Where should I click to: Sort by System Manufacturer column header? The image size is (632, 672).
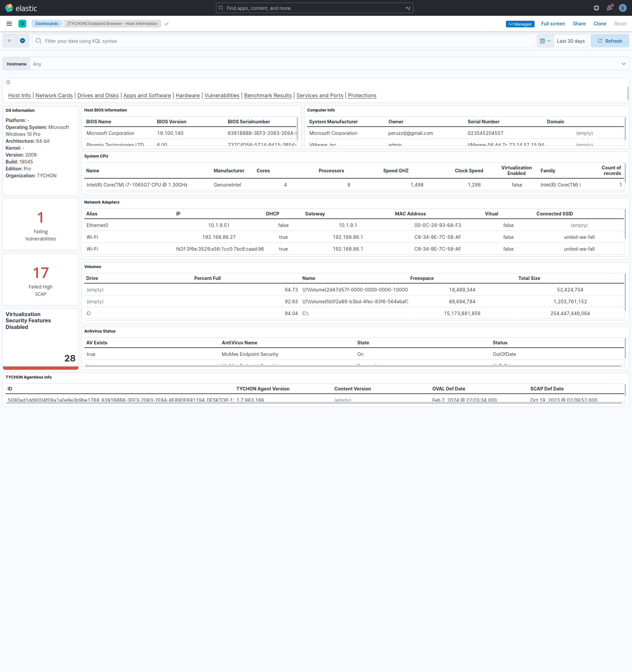tap(333, 122)
